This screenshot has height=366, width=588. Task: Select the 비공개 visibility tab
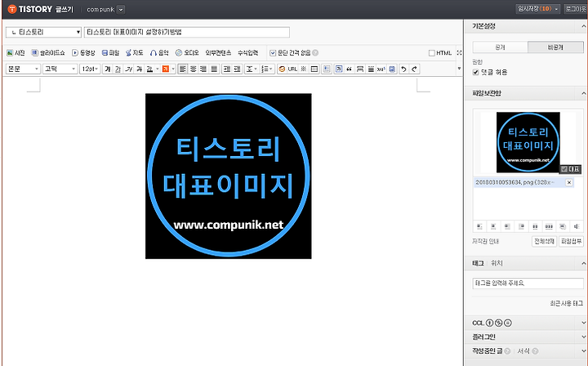pos(555,47)
